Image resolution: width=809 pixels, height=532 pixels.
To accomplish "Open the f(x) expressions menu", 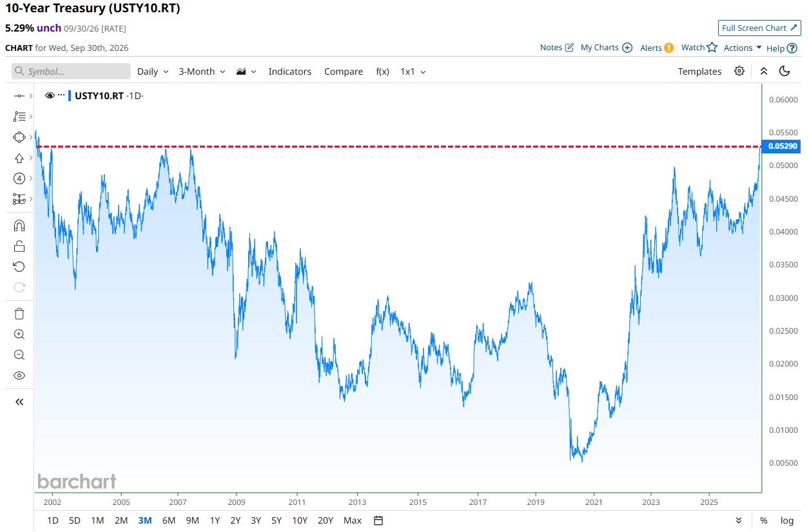I will pos(382,71).
